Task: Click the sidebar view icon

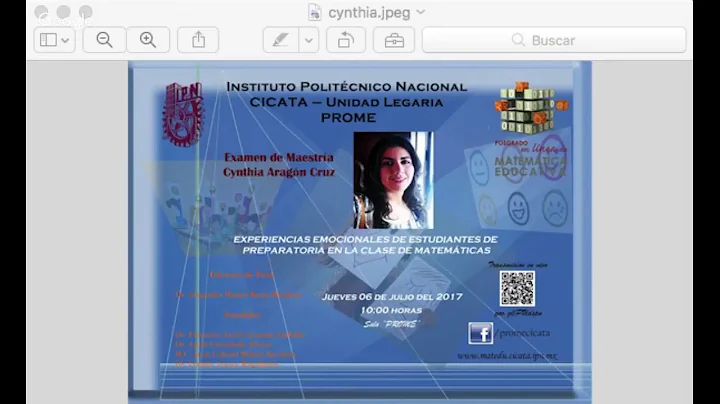Action: (x=48, y=40)
